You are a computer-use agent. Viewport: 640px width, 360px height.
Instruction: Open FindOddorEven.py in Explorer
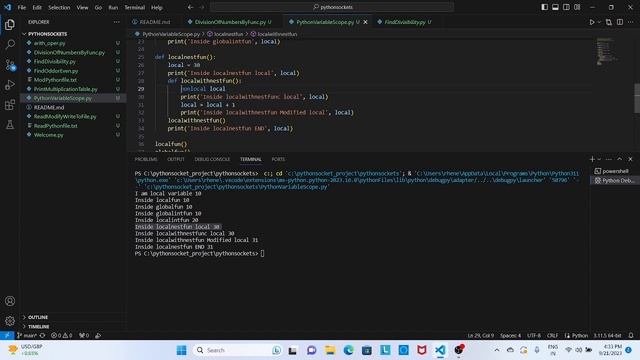pyautogui.click(x=56, y=71)
